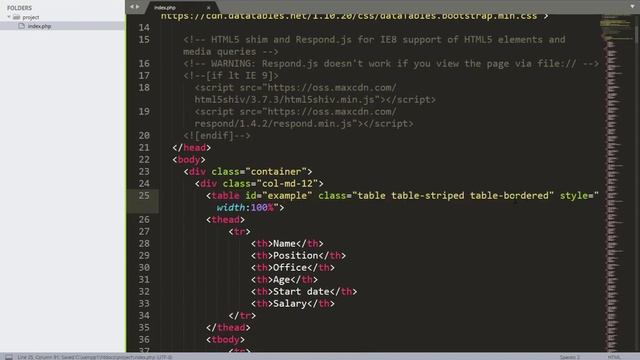
Task: Click the closing head tag on line 21
Action: pyautogui.click(x=191, y=147)
